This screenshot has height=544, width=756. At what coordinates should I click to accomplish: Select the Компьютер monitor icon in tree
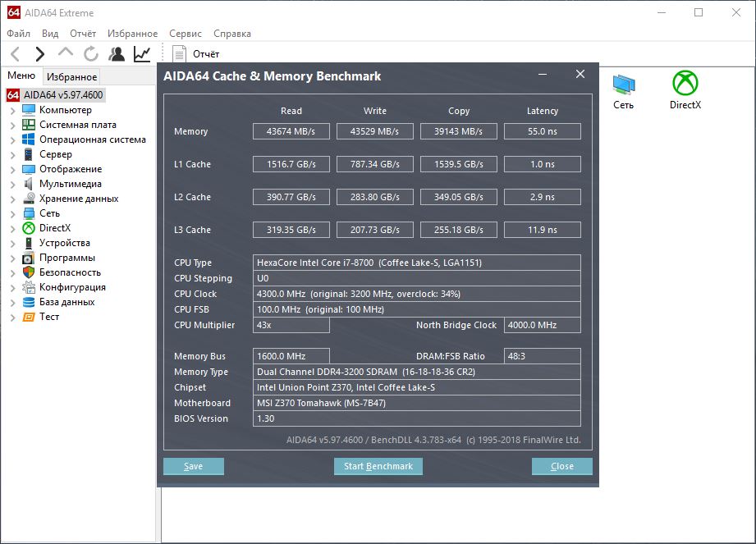tap(29, 110)
